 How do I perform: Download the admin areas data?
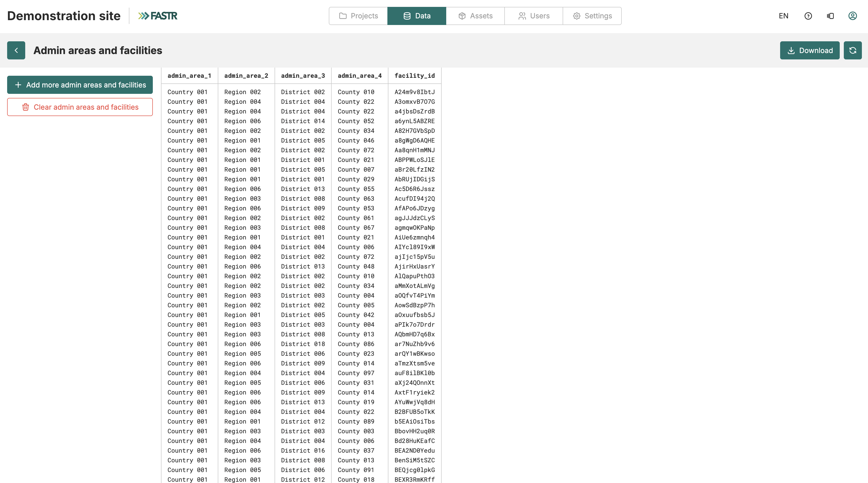[810, 50]
